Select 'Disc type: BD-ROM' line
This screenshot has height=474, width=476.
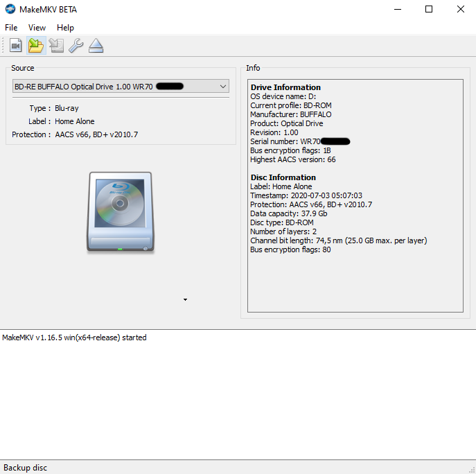pyautogui.click(x=282, y=222)
